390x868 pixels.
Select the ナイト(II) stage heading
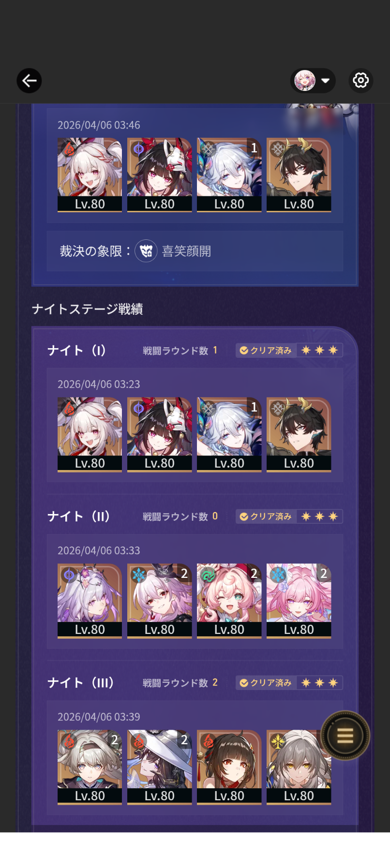click(79, 516)
